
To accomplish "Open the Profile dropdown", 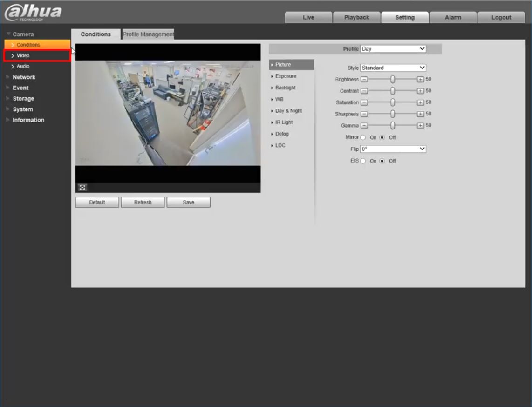I will tap(393, 48).
